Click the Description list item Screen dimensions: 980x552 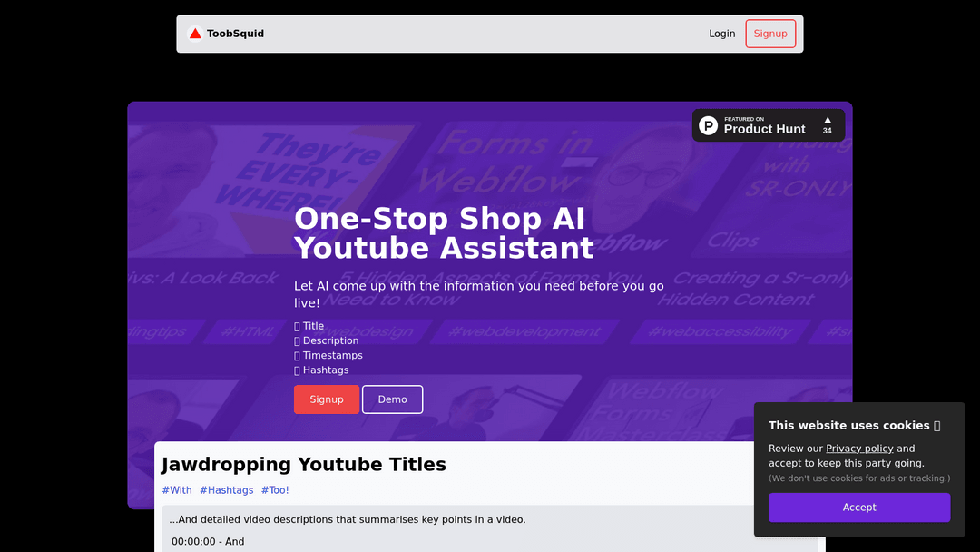click(327, 340)
